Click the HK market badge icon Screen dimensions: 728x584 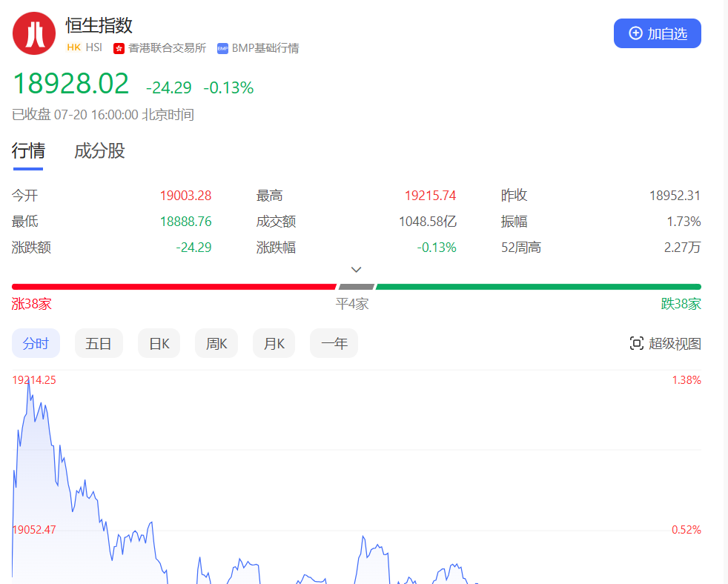[74, 47]
